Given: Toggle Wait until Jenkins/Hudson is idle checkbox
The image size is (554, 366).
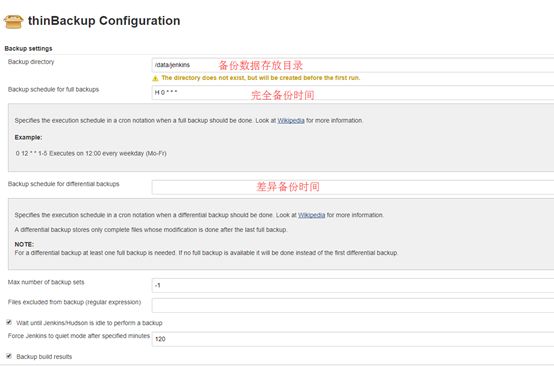Looking at the screenshot, I should (x=9, y=322).
